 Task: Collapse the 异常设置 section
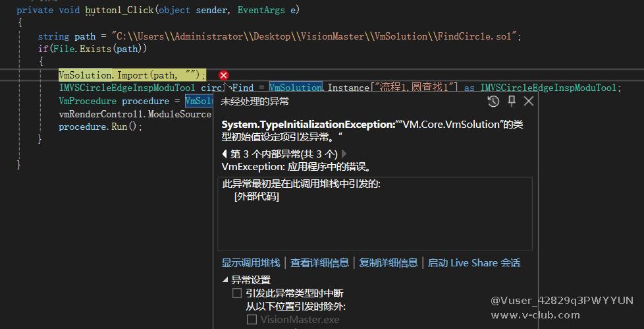click(225, 280)
